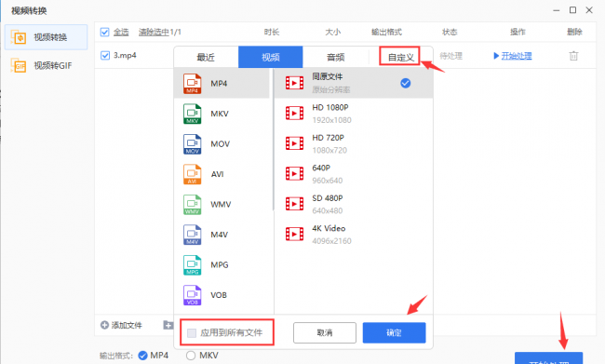Viewport: 605px width, 364px height.
Task: Minimize the 视频转换 window
Action: [x=556, y=10]
